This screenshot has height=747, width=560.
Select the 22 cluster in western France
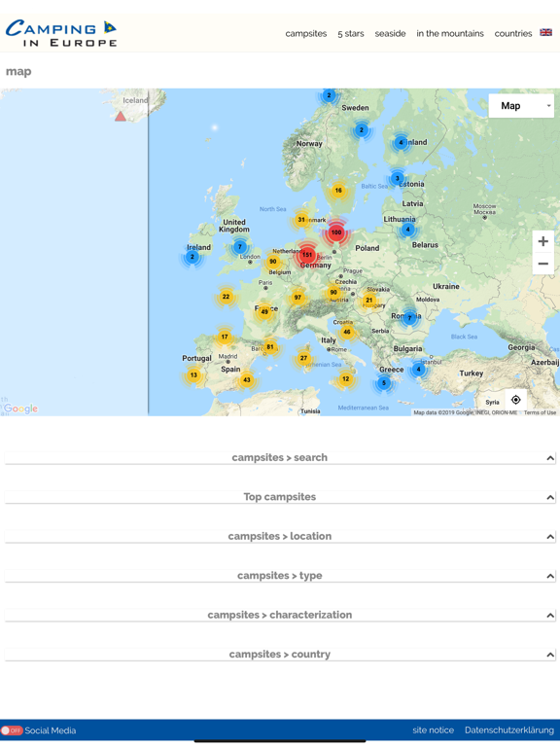click(226, 297)
